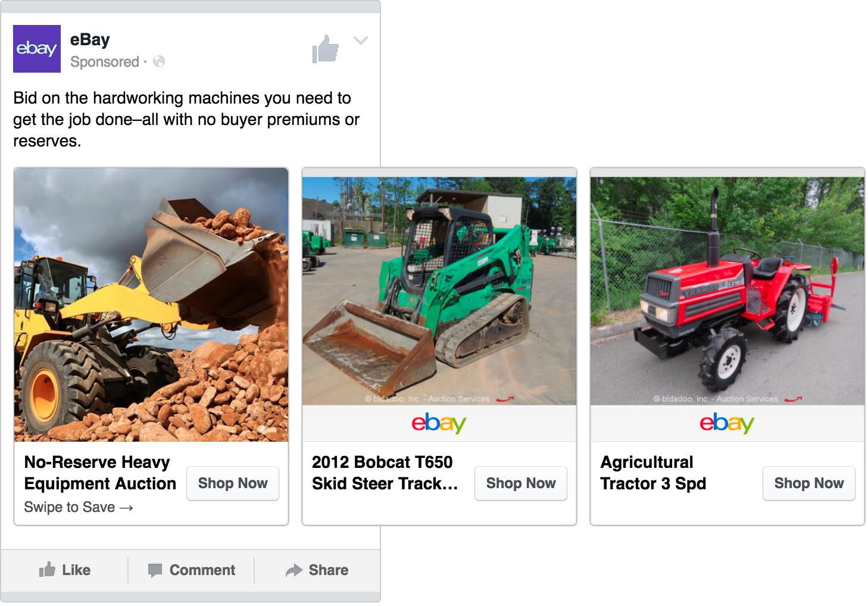Click the Sponsored label text
The width and height of the screenshot is (868, 606).
coord(104,61)
